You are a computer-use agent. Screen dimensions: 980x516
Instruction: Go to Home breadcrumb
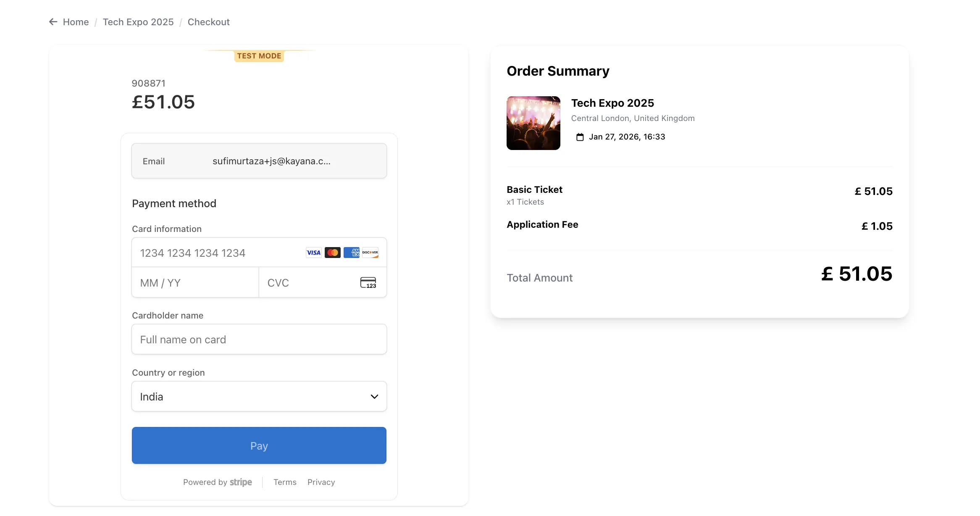pyautogui.click(x=76, y=22)
